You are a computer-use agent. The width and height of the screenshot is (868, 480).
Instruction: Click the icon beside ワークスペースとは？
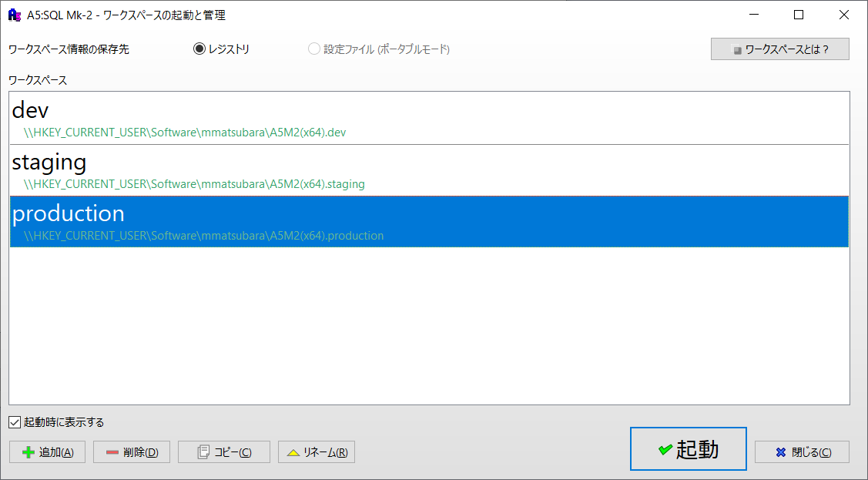point(737,49)
